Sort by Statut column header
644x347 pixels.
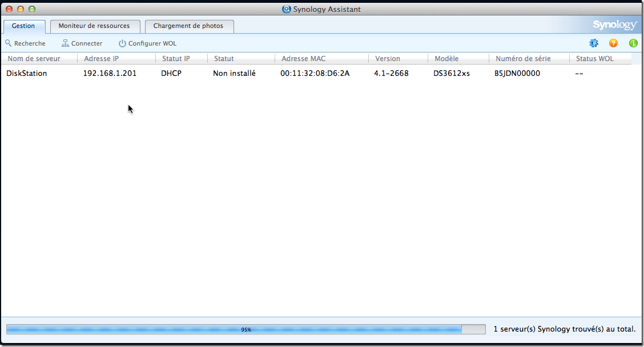point(241,59)
